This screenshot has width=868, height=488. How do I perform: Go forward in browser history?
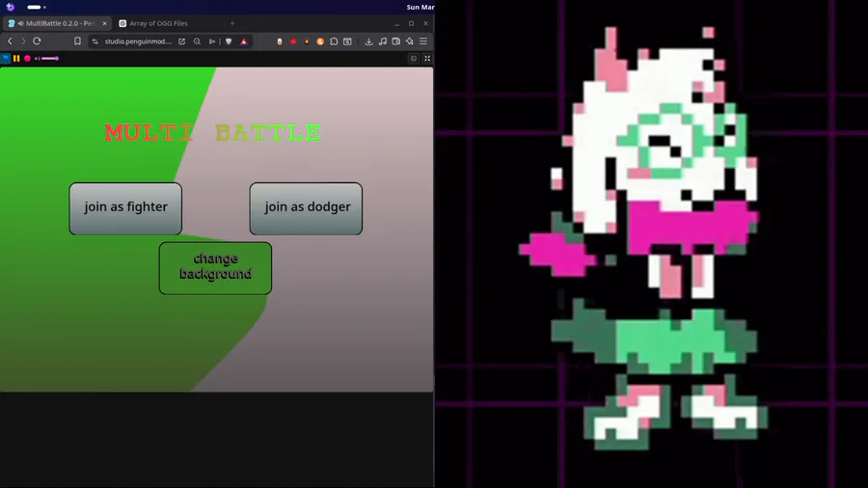(23, 41)
